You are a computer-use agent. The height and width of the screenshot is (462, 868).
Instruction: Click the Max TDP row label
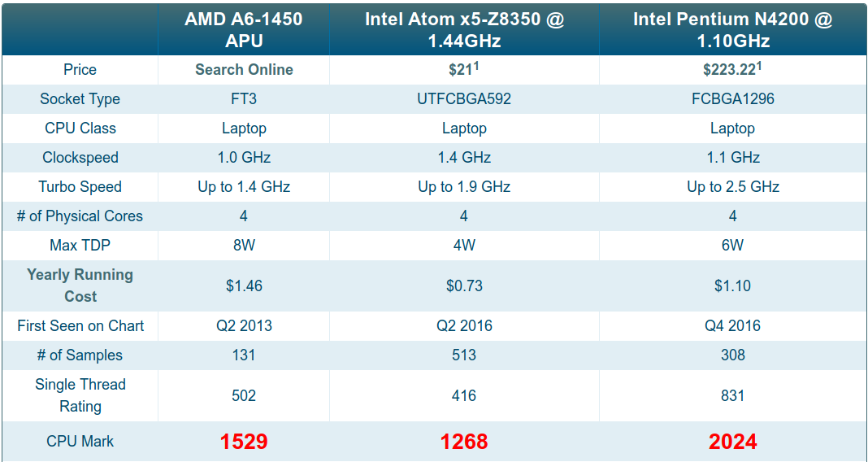80,245
